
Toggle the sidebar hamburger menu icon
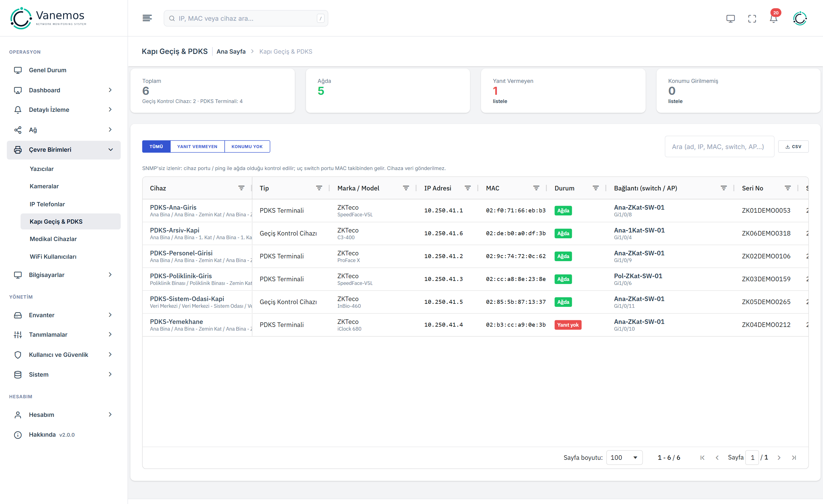[147, 18]
